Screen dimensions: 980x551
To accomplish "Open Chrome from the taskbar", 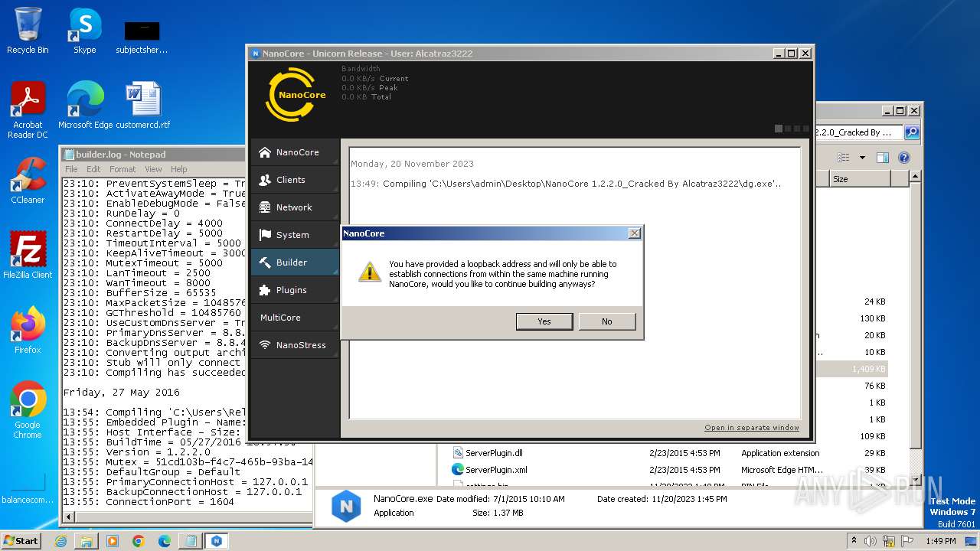I will (139, 541).
